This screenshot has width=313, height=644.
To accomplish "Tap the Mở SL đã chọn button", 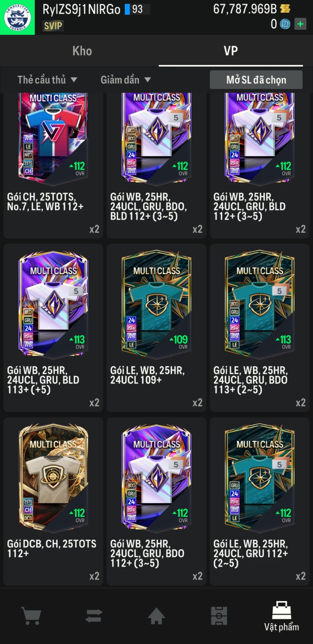I will tap(256, 80).
